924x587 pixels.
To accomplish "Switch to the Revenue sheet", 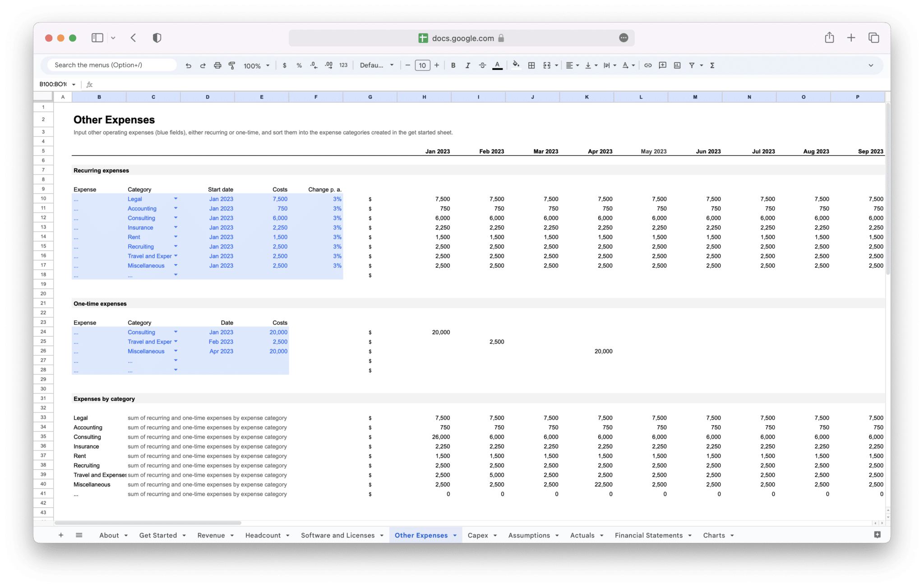I will (211, 535).
